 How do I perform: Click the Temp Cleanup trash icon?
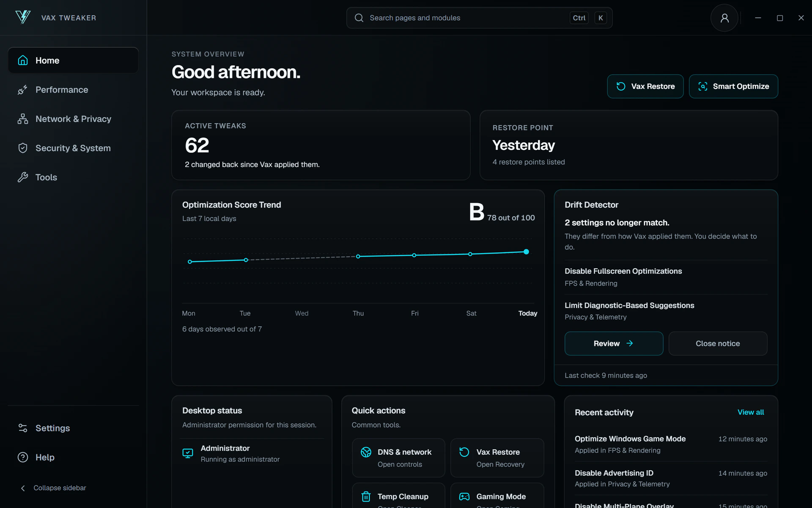click(x=366, y=497)
